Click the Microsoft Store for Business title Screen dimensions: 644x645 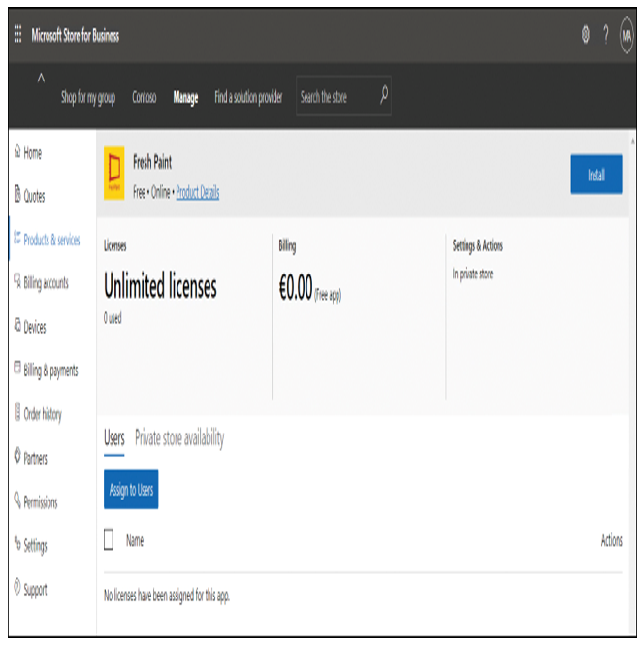[x=76, y=35]
